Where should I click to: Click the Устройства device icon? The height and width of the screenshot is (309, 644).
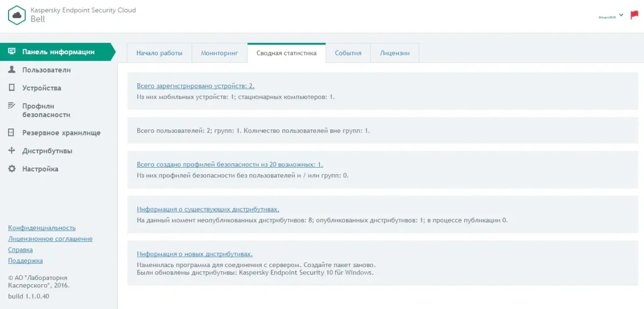(12, 88)
